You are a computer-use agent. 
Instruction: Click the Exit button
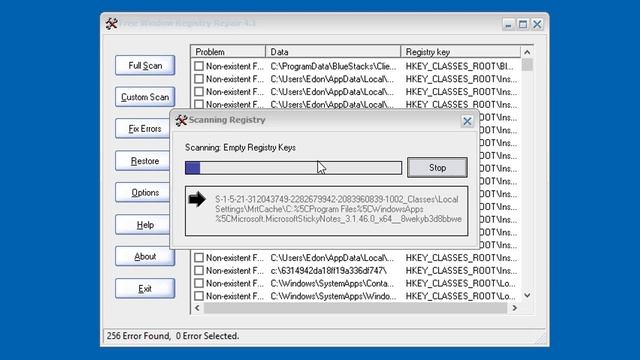tap(145, 289)
